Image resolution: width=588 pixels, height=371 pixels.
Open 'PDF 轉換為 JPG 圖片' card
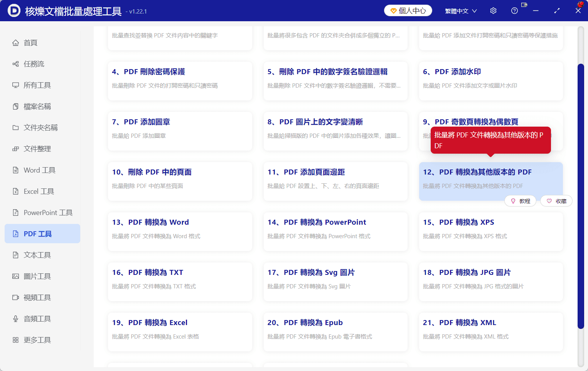(x=491, y=282)
